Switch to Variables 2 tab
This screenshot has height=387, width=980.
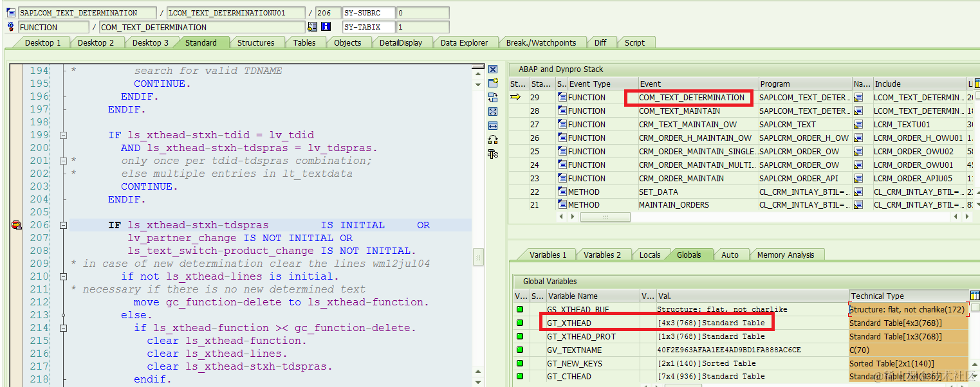coord(602,255)
